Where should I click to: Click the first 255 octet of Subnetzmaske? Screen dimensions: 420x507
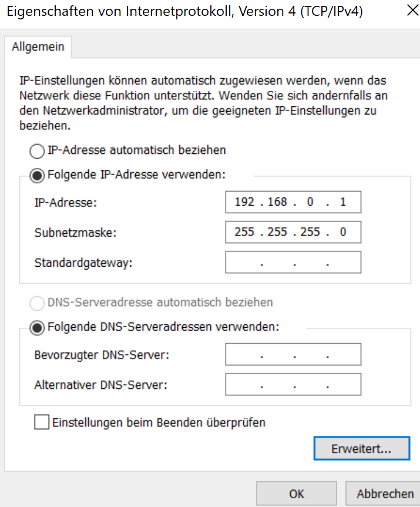click(x=244, y=232)
